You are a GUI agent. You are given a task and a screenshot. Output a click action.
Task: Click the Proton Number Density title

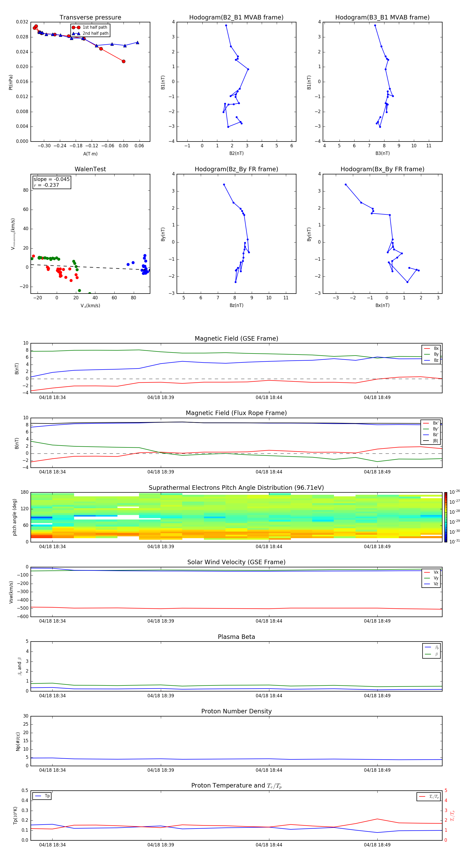pos(236,711)
